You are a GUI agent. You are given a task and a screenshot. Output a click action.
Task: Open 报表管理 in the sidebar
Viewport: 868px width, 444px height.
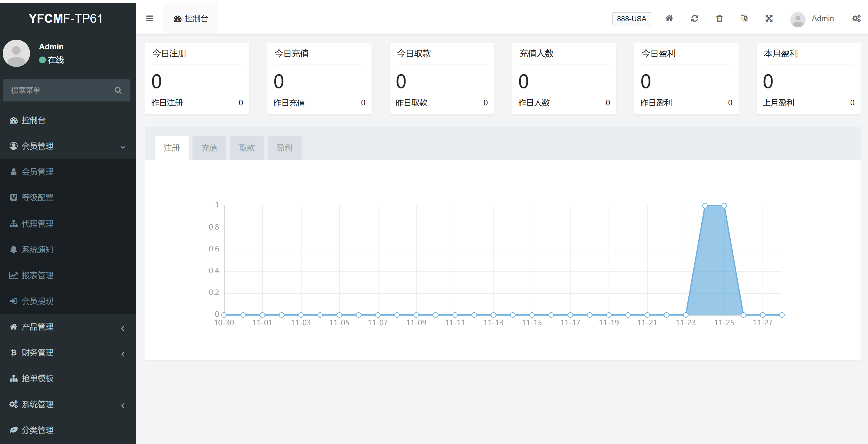37,275
